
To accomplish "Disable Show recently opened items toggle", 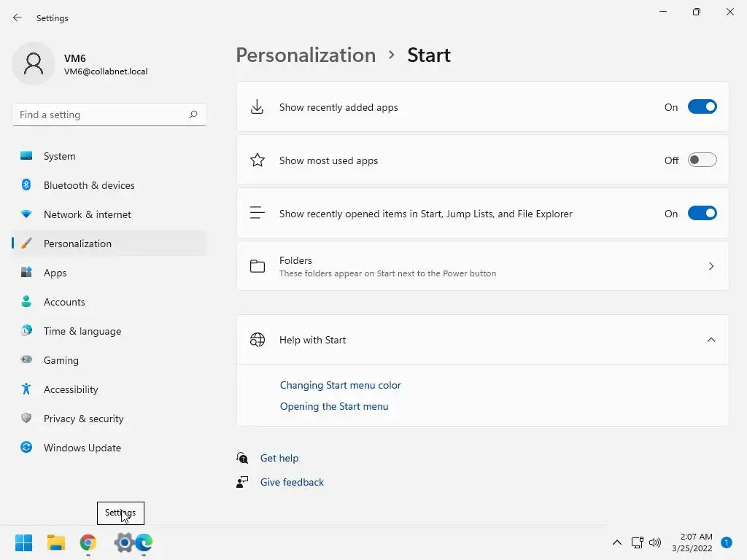I will [702, 214].
